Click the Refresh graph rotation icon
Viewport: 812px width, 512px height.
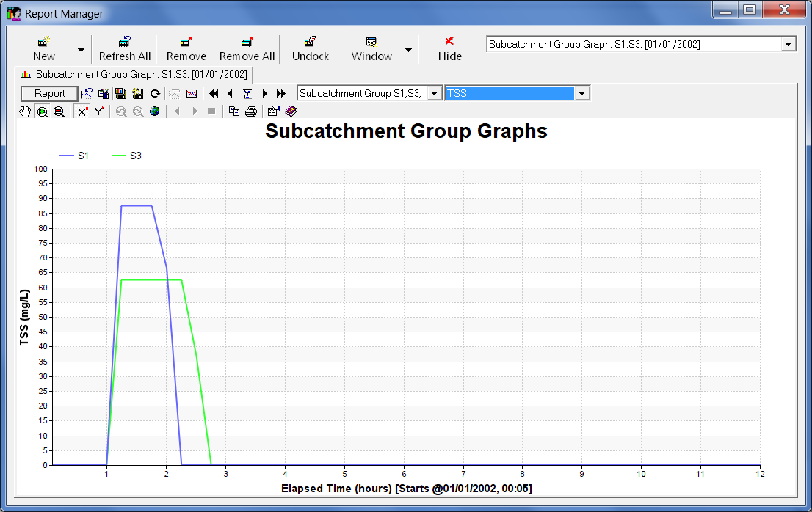tap(155, 93)
